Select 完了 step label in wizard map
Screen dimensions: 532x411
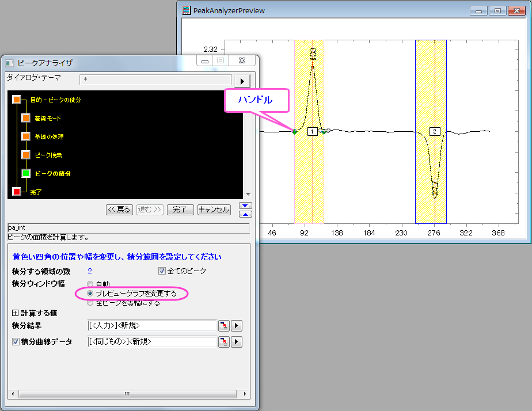[36, 192]
